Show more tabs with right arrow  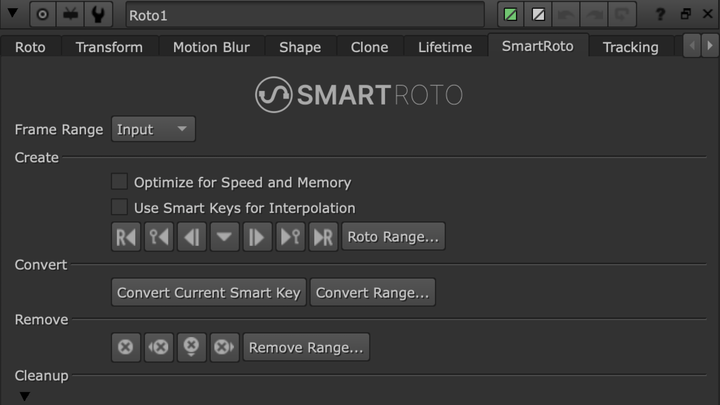710,45
